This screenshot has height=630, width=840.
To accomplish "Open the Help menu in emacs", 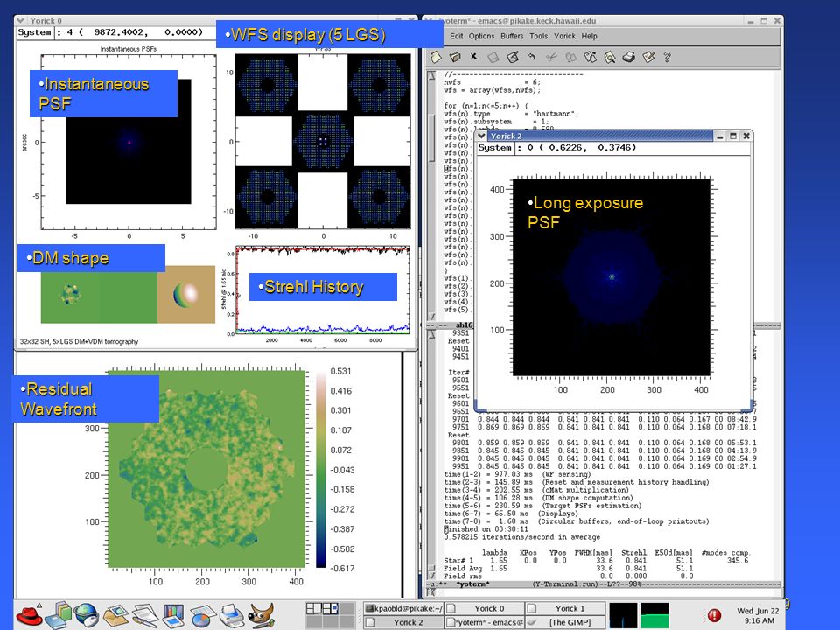I will pyautogui.click(x=589, y=36).
